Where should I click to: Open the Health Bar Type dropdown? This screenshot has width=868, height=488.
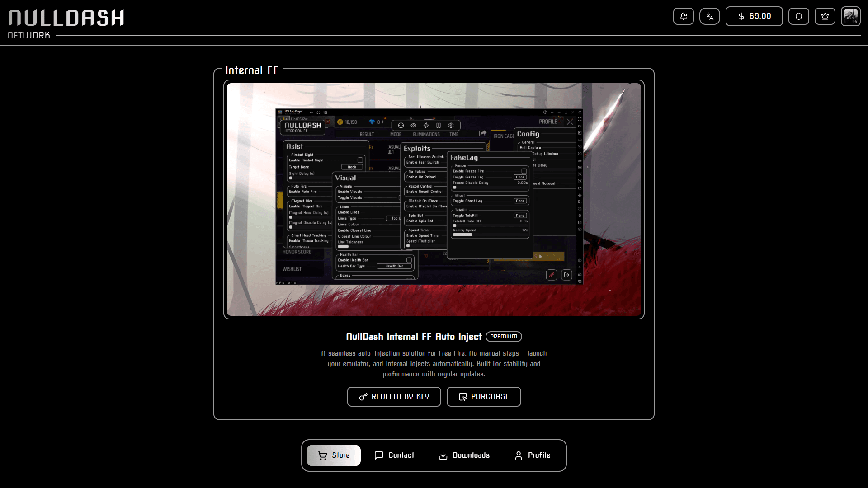point(394,266)
